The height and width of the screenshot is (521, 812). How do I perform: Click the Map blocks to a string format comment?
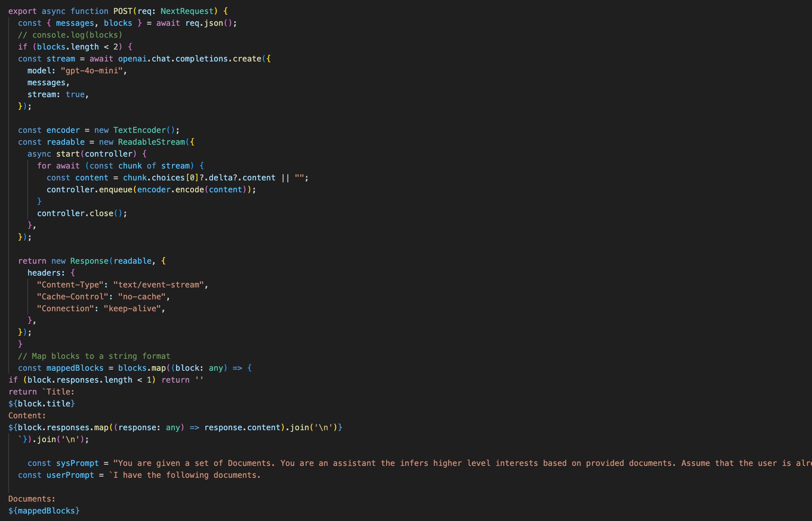(94, 356)
